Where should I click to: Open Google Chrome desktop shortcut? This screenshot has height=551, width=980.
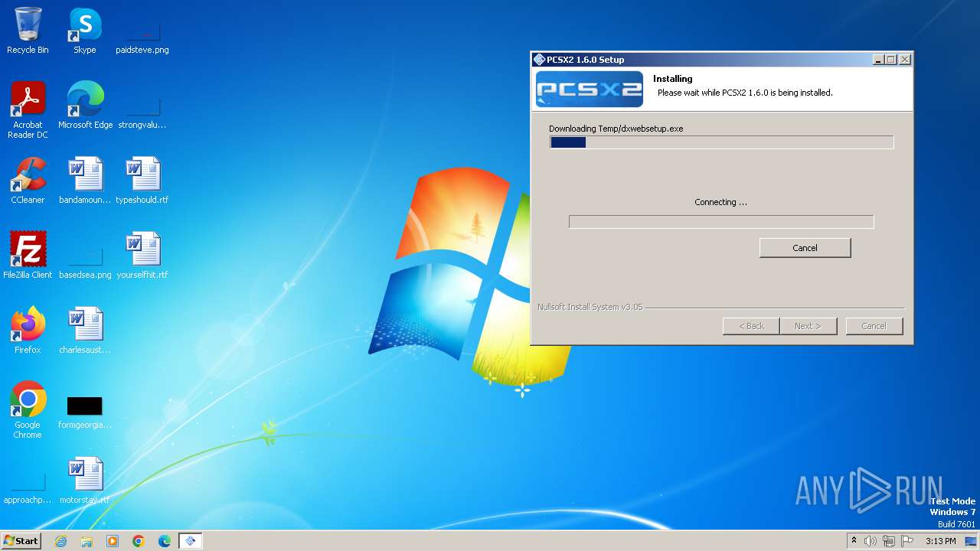coord(28,410)
